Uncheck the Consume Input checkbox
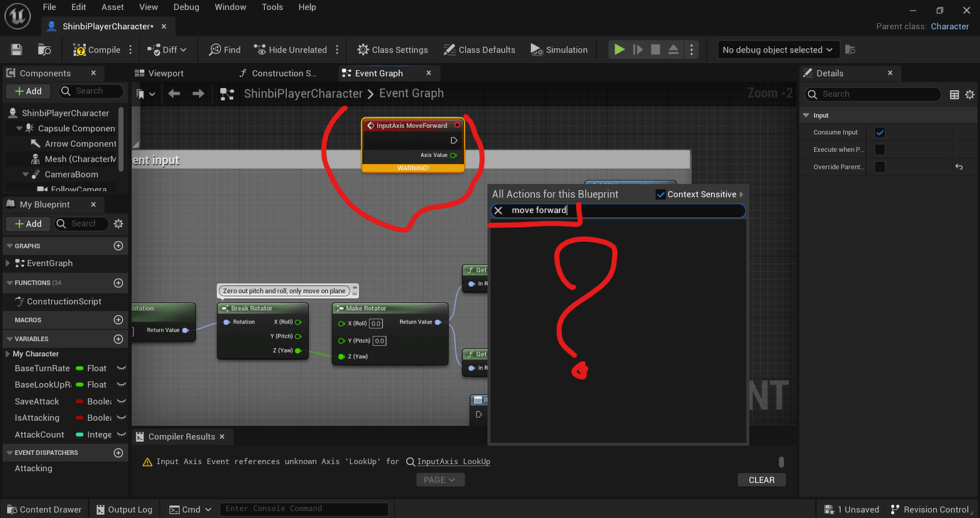Image resolution: width=980 pixels, height=518 pixels. (880, 133)
